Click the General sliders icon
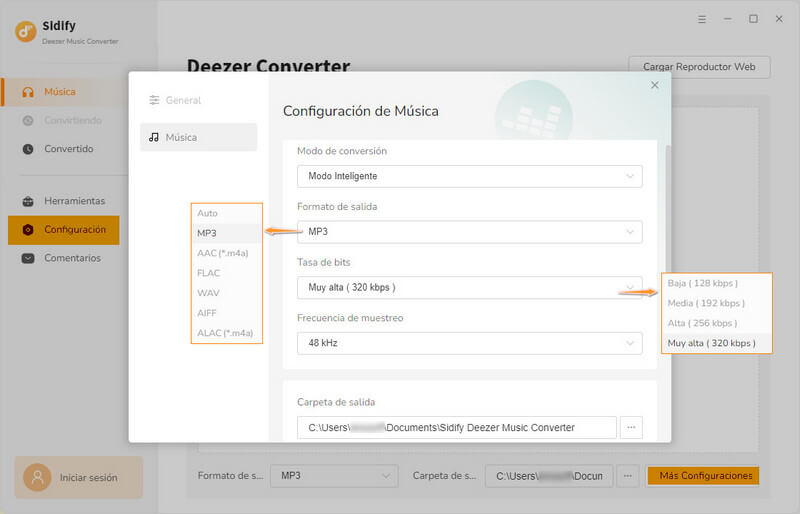Viewport: 800px width, 514px height. (x=154, y=100)
